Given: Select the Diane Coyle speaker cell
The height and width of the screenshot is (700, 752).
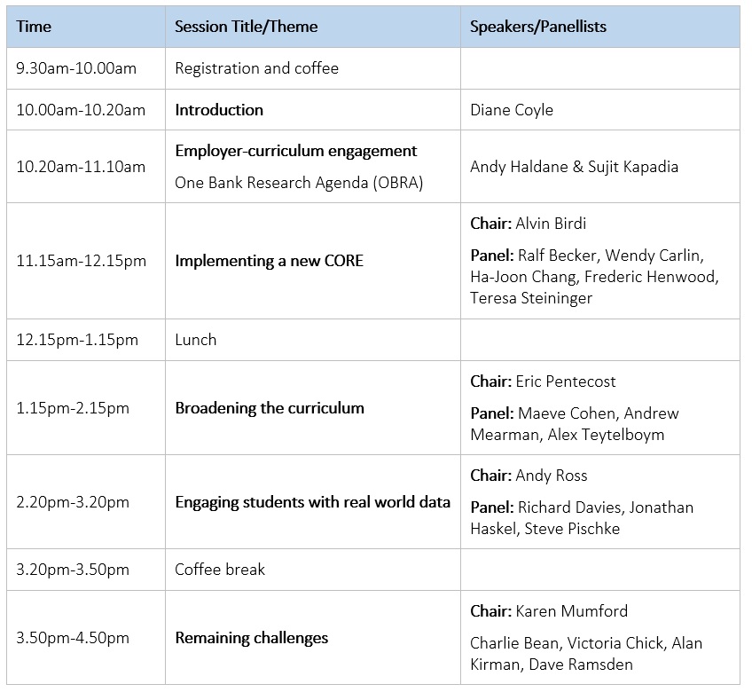Looking at the screenshot, I should coord(511,110).
